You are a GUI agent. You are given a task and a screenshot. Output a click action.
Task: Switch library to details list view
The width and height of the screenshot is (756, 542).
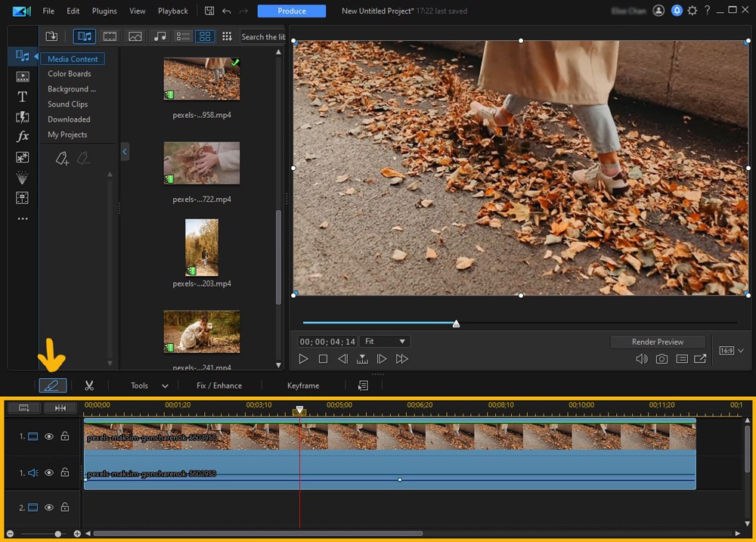pos(183,36)
